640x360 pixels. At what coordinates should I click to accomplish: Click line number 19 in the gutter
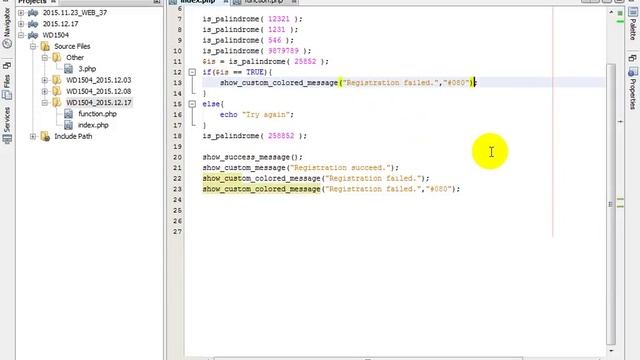point(177,147)
